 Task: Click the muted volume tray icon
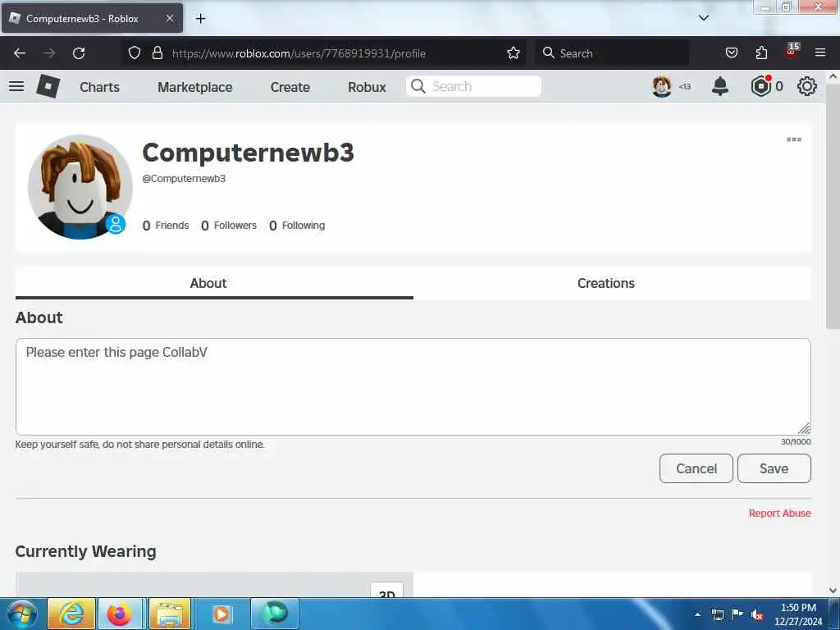[757, 614]
